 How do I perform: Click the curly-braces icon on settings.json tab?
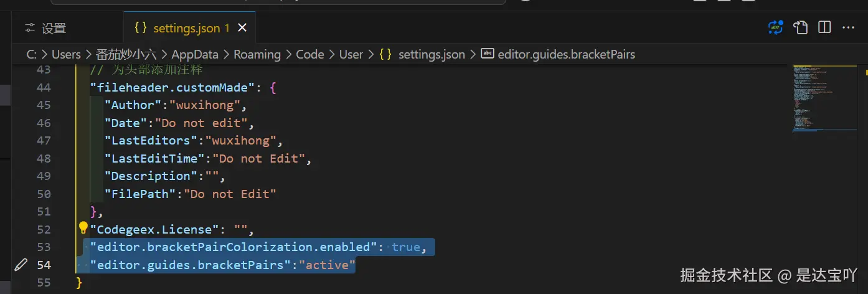click(x=141, y=28)
